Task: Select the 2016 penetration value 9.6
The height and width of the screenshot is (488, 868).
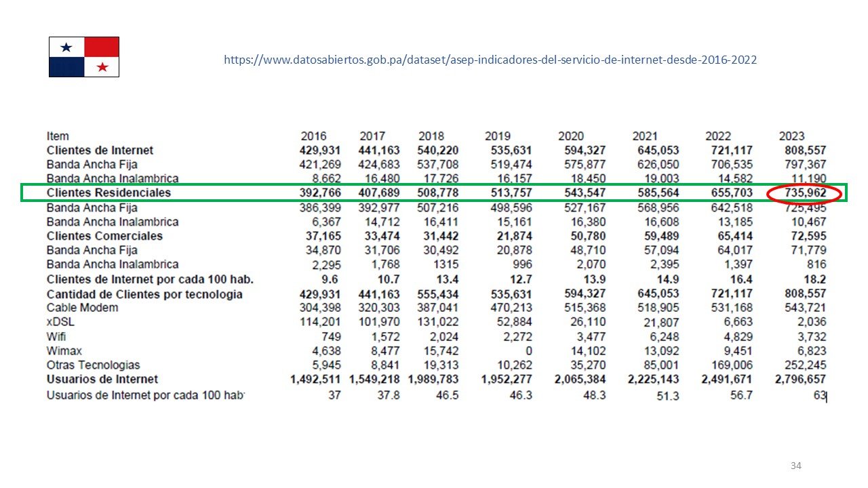Action: coord(330,279)
